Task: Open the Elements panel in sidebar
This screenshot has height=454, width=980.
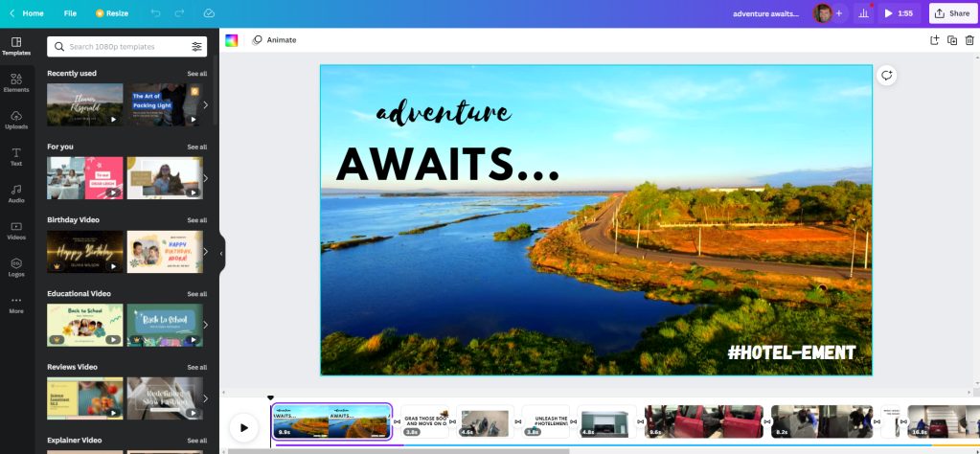Action: [16, 82]
